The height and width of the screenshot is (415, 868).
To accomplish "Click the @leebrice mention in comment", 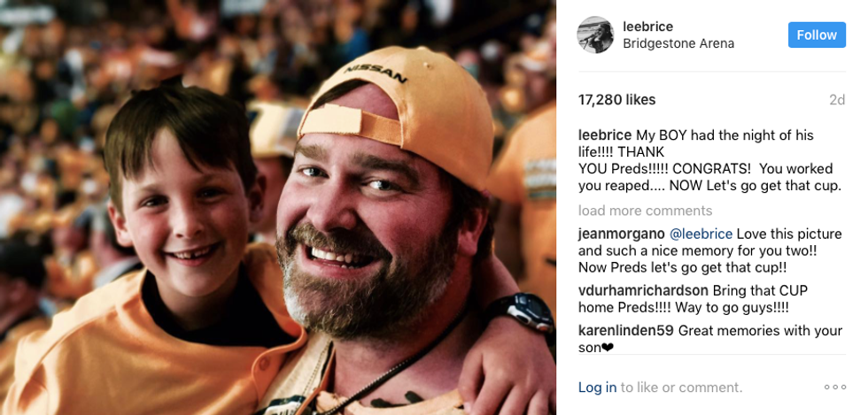I will (x=701, y=234).
